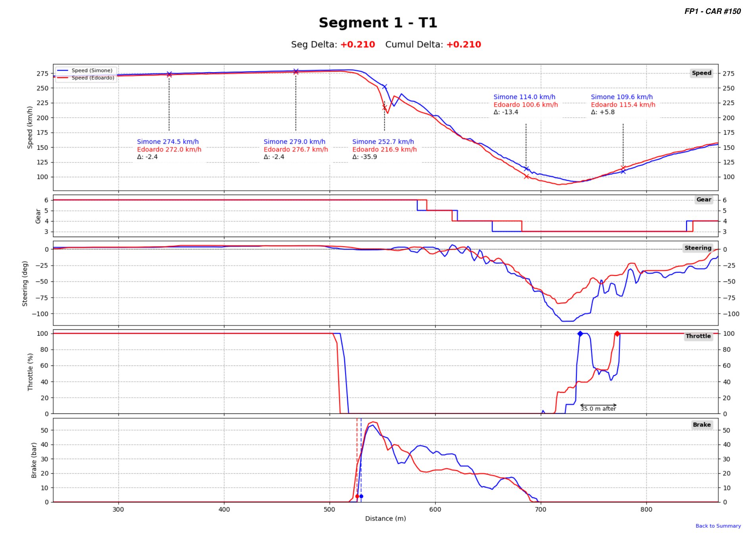The width and height of the screenshot is (756, 534).
Task: Click the Δ: +5.8 annotation
Action: click(602, 112)
